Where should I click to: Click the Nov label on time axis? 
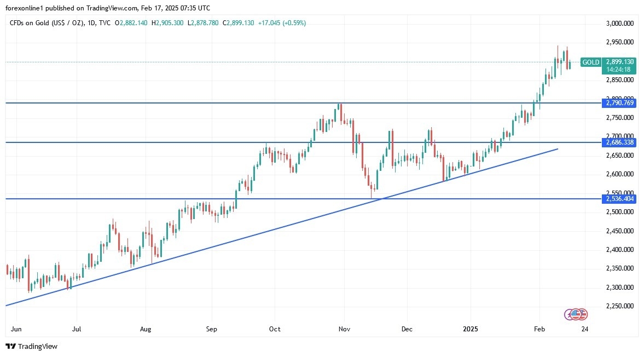344,329
